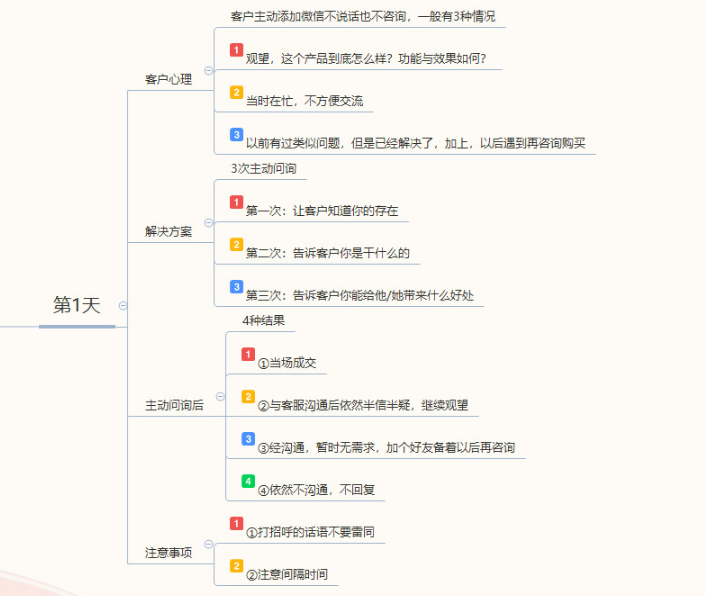Image resolution: width=705 pixels, height=596 pixels.
Task: Select node '①当场成交'
Action: tap(287, 363)
